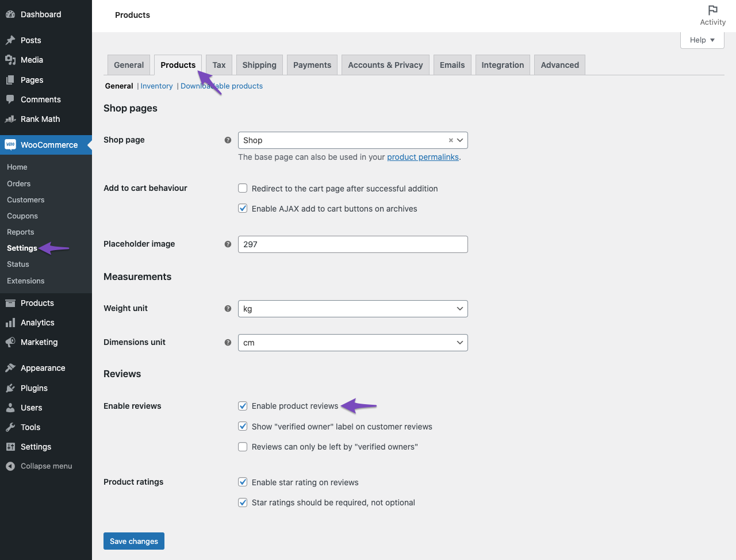The height and width of the screenshot is (560, 736).
Task: Open the Help dropdown panel
Action: point(701,40)
